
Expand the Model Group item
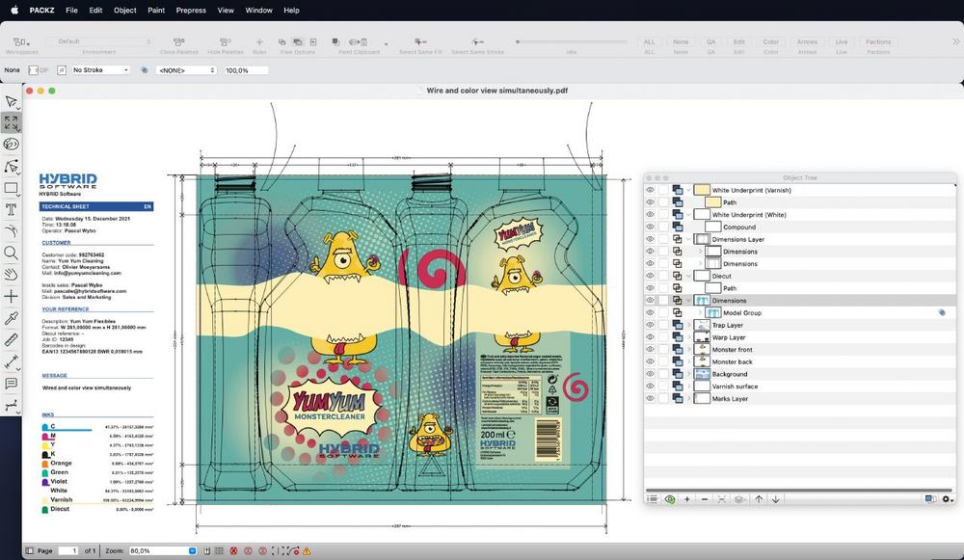pyautogui.click(x=700, y=313)
